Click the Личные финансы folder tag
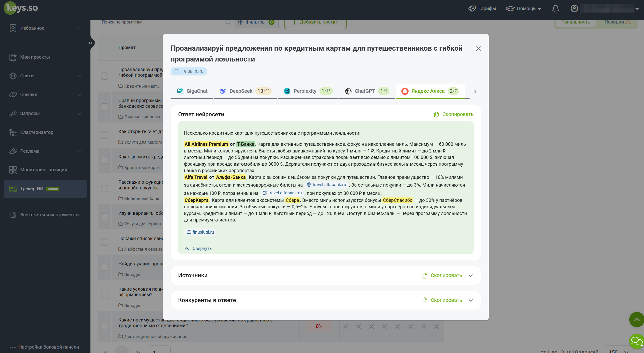 pyautogui.click(x=139, y=117)
